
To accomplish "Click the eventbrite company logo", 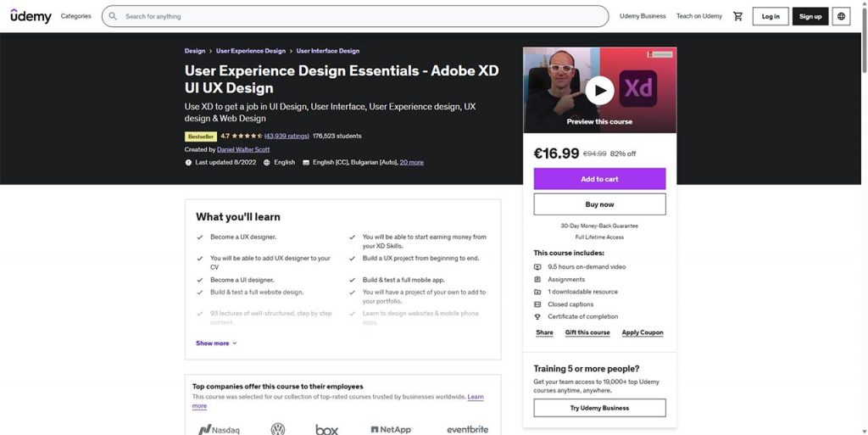I will tap(468, 429).
